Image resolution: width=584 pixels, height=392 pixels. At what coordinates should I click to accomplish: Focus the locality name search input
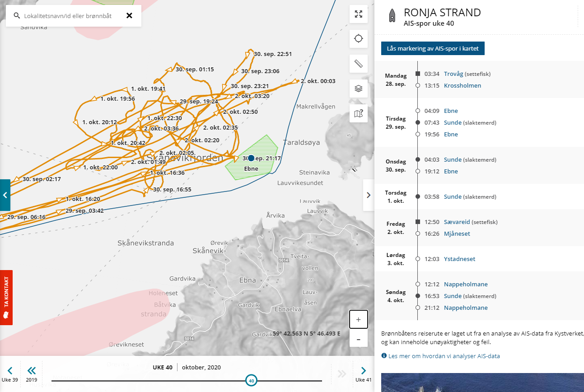point(68,16)
